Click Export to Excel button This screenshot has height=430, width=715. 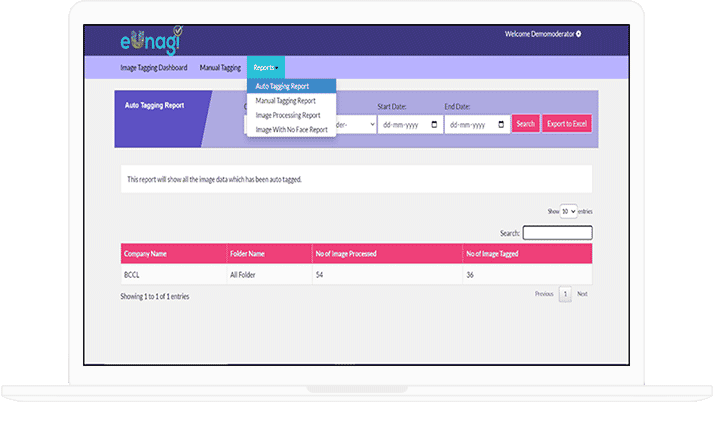click(567, 124)
